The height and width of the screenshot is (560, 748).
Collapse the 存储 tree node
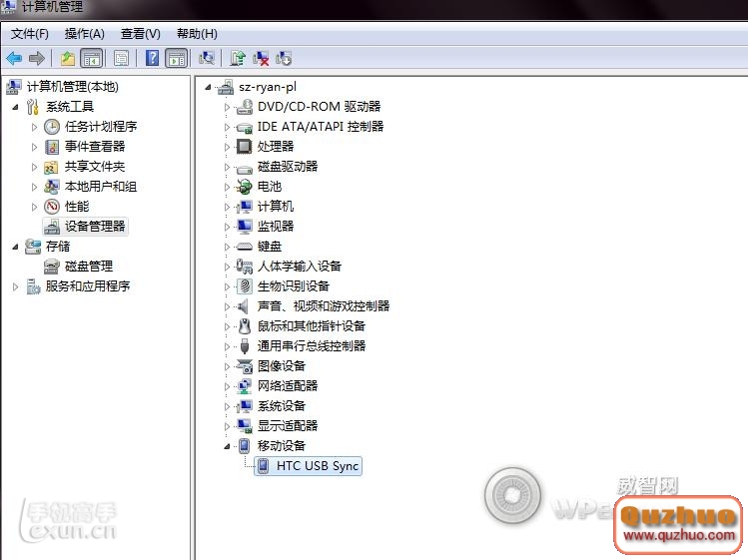15,247
